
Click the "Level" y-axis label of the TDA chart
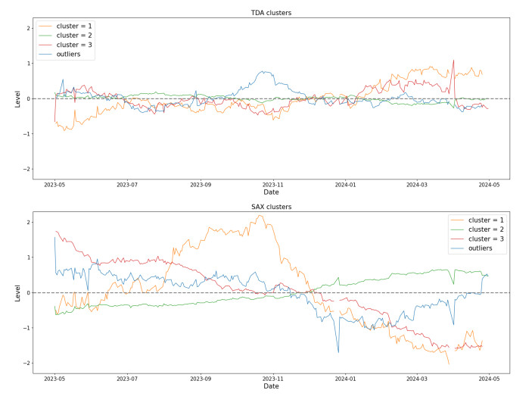tap(17, 98)
